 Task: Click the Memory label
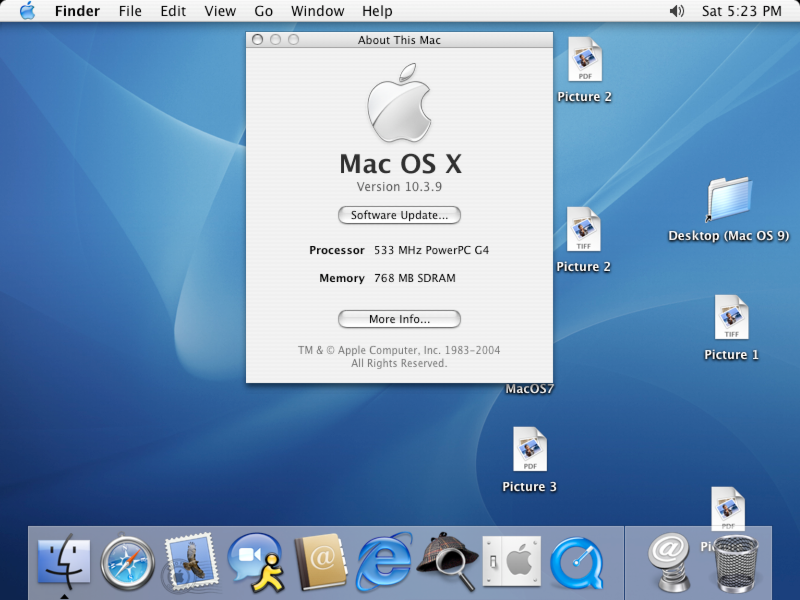tap(342, 278)
